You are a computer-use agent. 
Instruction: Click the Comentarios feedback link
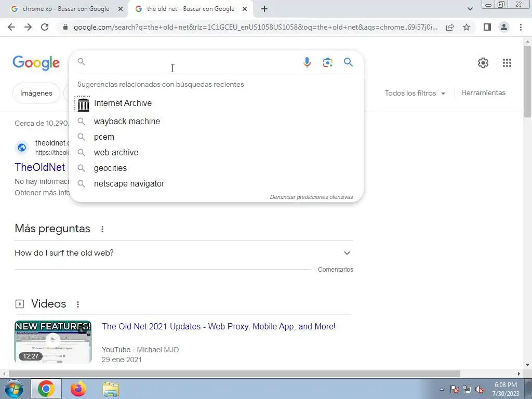click(x=336, y=270)
